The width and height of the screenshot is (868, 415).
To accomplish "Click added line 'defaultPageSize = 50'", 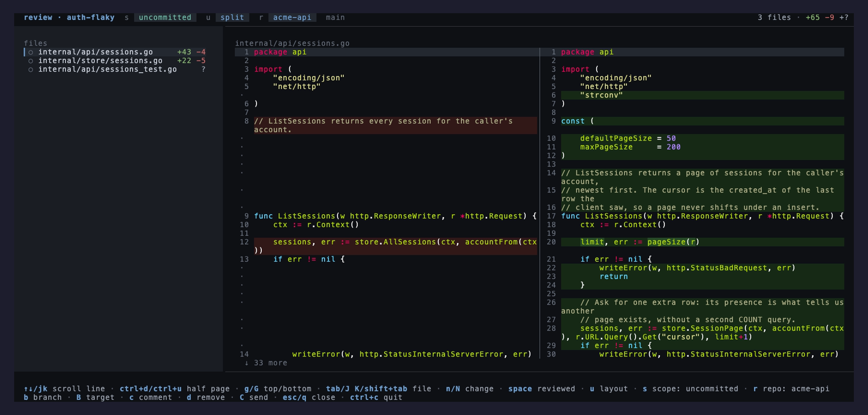I will [x=702, y=139].
